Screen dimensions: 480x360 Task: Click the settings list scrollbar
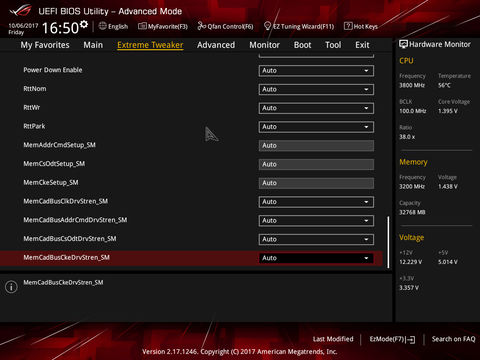(388, 242)
